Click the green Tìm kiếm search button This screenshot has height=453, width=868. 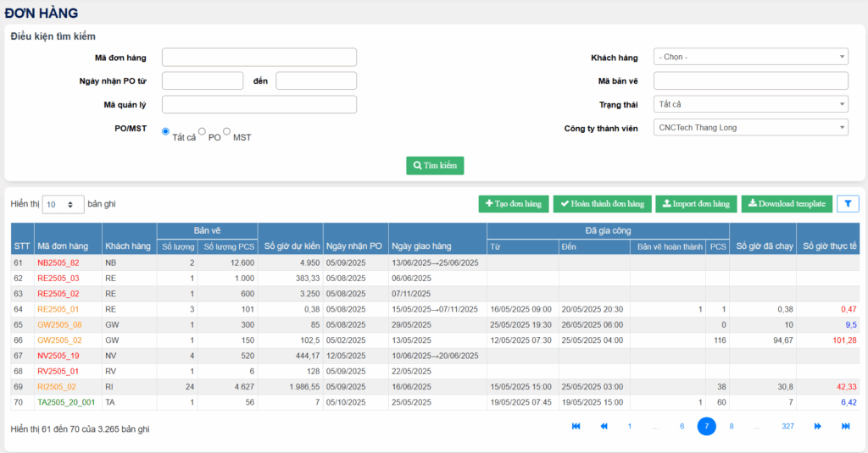click(435, 166)
